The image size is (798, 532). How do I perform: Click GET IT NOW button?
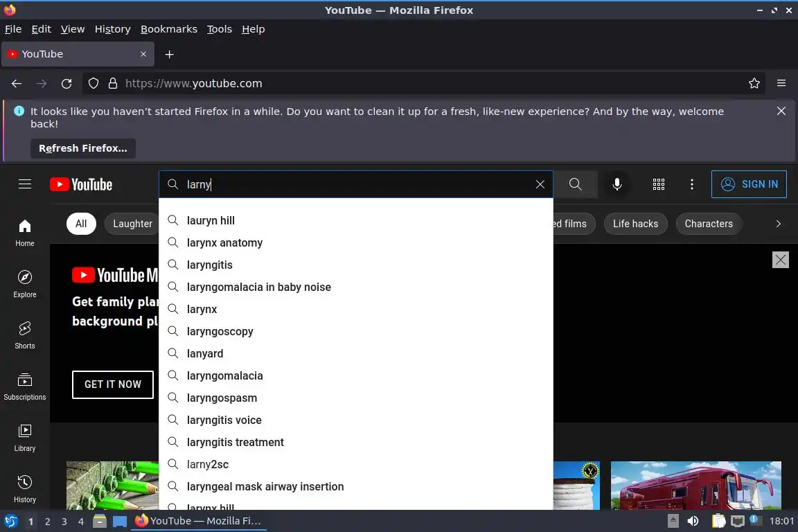[x=112, y=384]
